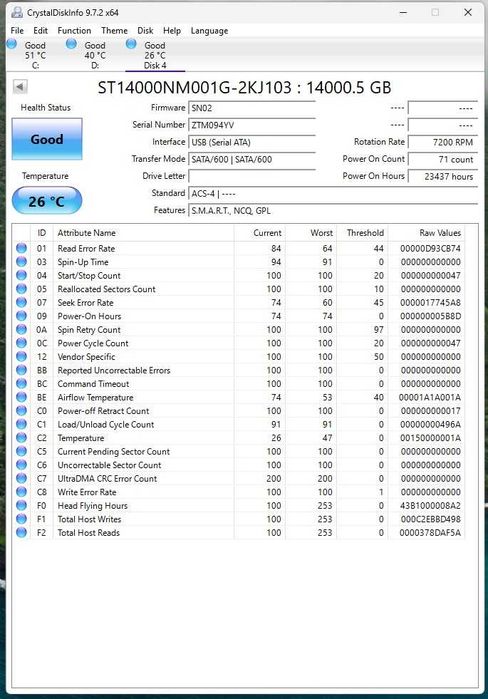488x699 pixels.
Task: Open the Language menu
Action: [x=209, y=30]
